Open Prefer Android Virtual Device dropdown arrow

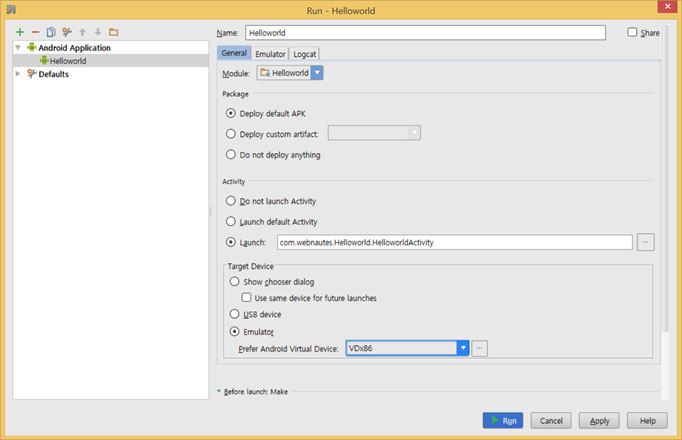(x=463, y=348)
